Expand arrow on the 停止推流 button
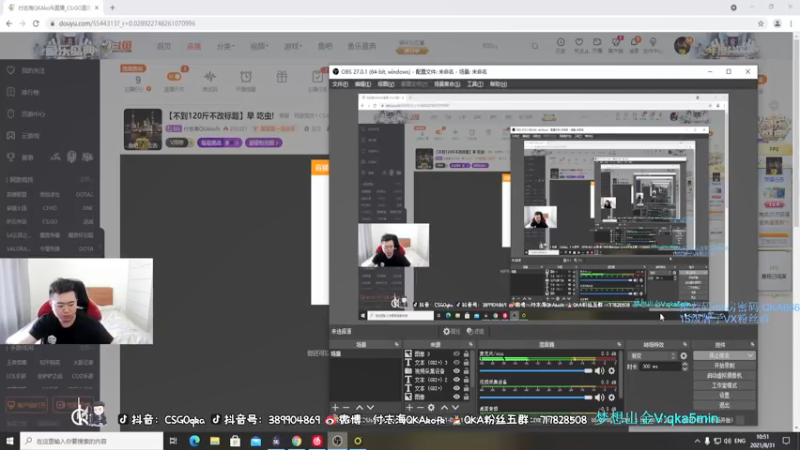 [750, 356]
